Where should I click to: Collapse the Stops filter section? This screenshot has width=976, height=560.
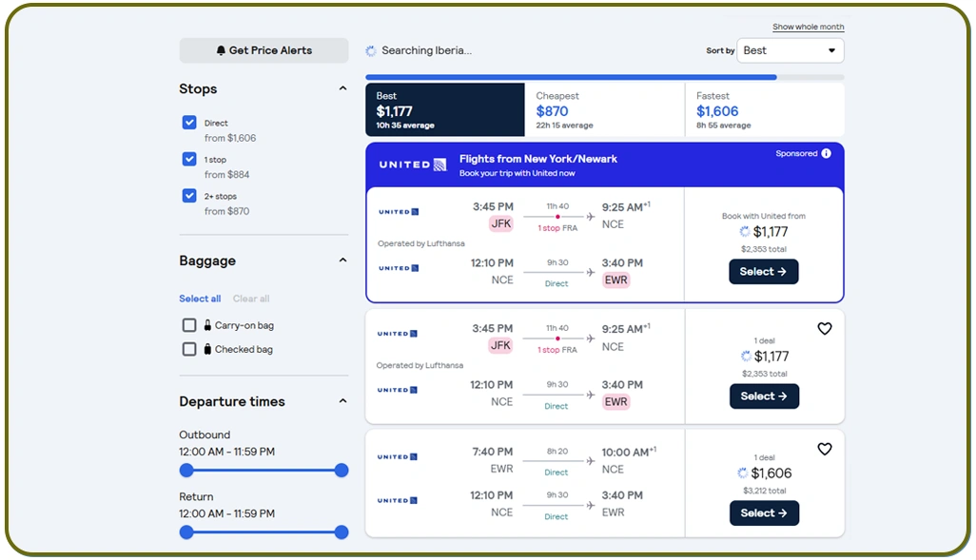pos(342,89)
